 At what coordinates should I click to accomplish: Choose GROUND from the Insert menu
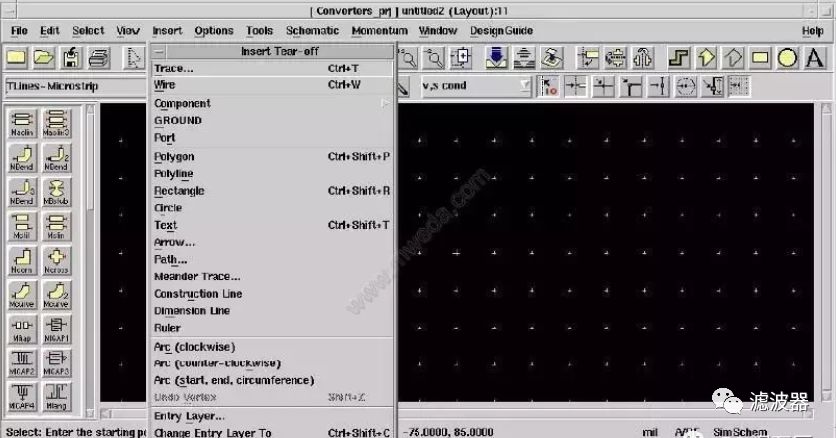point(272,120)
